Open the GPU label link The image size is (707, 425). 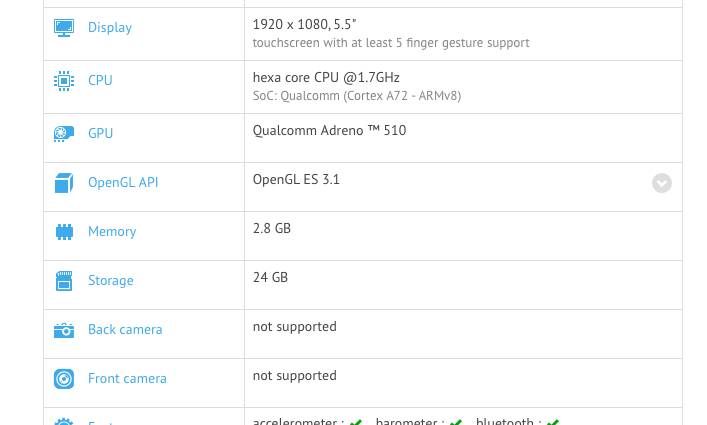(x=100, y=133)
